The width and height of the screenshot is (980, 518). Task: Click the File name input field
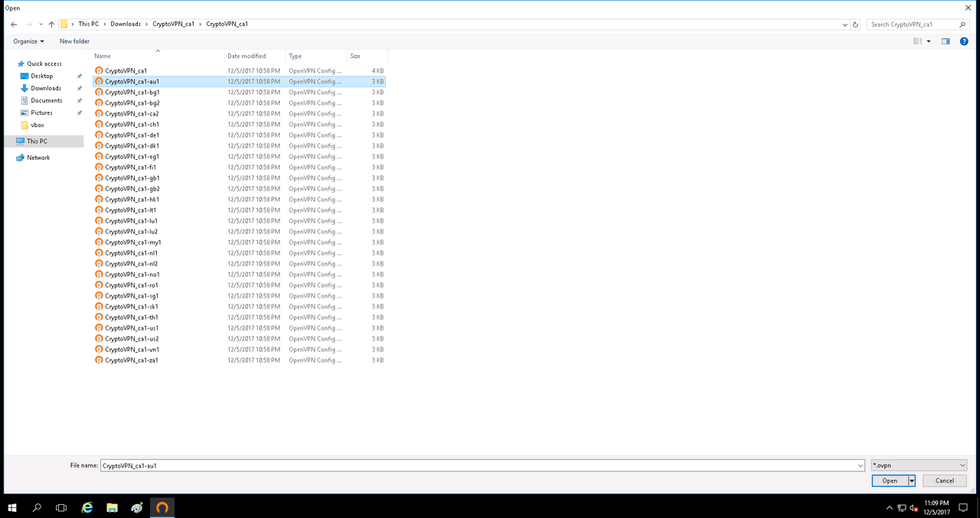pyautogui.click(x=482, y=465)
